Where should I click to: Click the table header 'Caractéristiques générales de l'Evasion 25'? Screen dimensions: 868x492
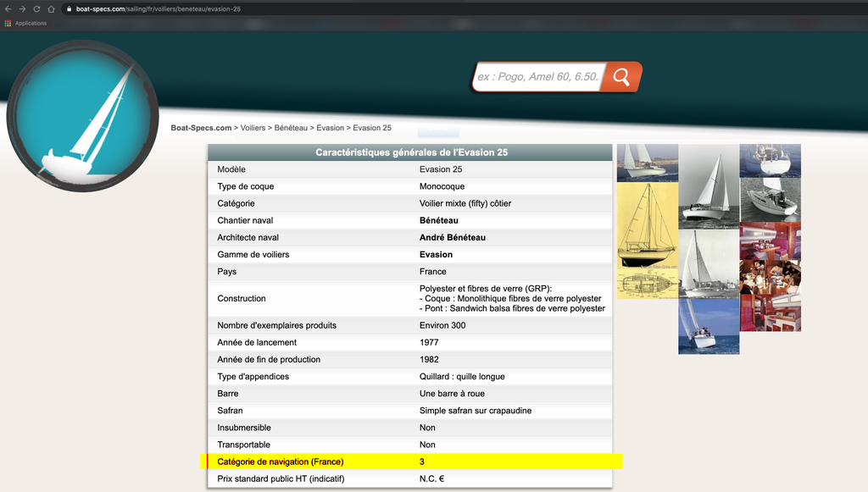411,152
